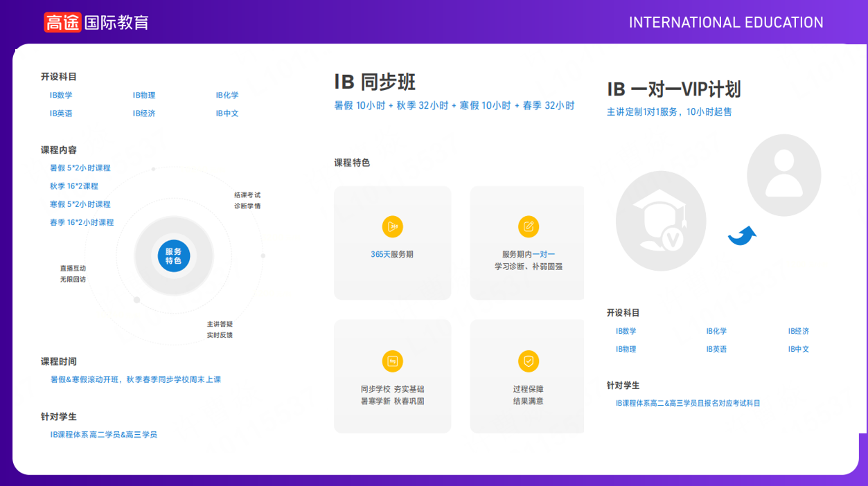Click the 主讲答疑 实时反馈 label
Image resolution: width=868 pixels, height=486 pixels.
coord(220,330)
